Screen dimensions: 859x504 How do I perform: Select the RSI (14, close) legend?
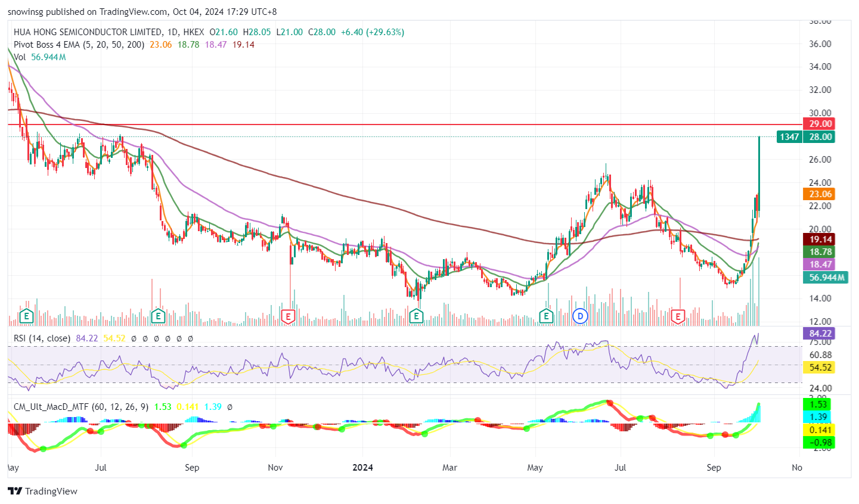[x=42, y=338]
